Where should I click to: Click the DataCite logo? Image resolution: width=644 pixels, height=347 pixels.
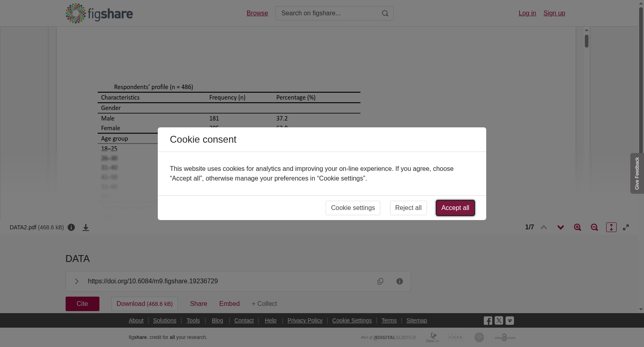coord(433,337)
